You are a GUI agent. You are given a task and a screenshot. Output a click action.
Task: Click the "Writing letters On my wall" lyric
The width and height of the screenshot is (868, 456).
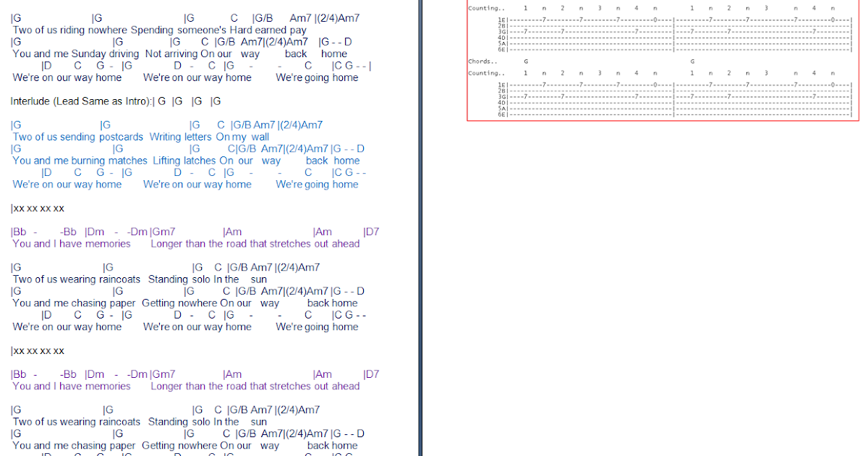point(210,136)
